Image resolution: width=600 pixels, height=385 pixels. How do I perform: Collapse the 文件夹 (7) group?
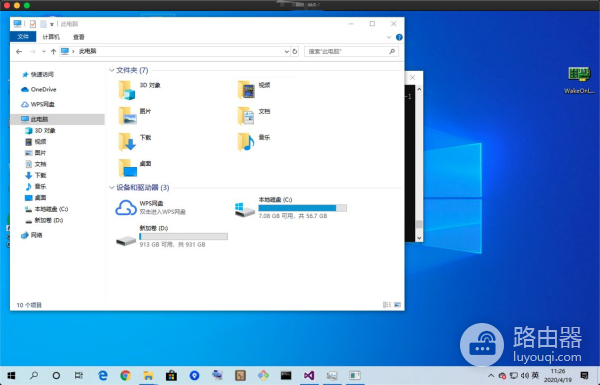coord(112,70)
